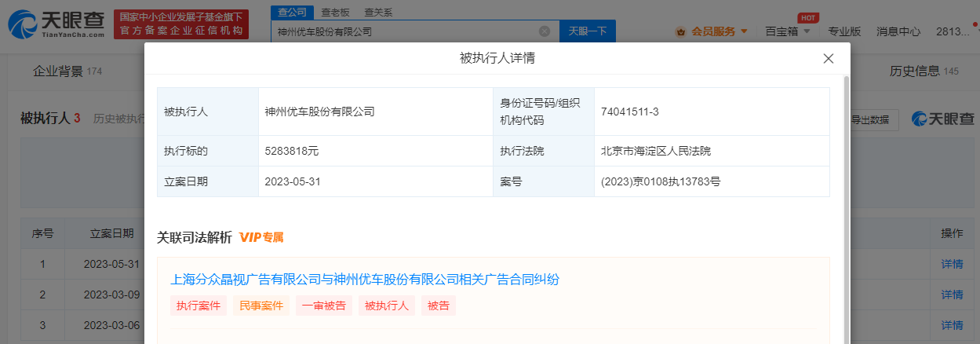Click the Tianyancha logo at top left

[x=56, y=25]
